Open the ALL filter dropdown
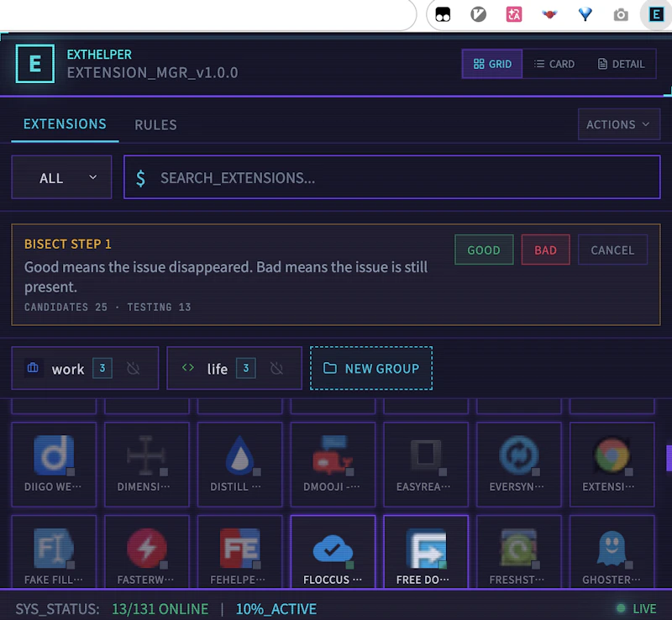This screenshot has width=672, height=620. [x=61, y=177]
